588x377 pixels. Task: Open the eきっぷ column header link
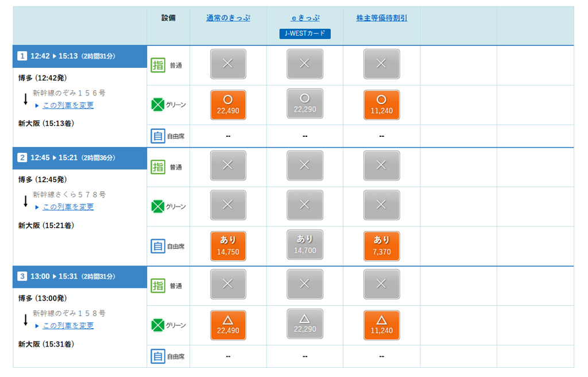coord(305,18)
